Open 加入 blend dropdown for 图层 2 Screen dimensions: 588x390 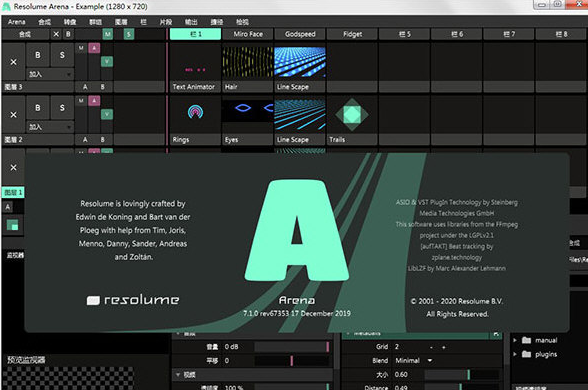(x=50, y=127)
